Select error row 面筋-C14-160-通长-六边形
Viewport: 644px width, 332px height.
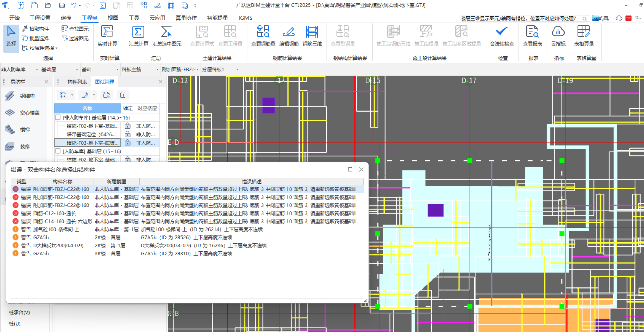pos(187,221)
